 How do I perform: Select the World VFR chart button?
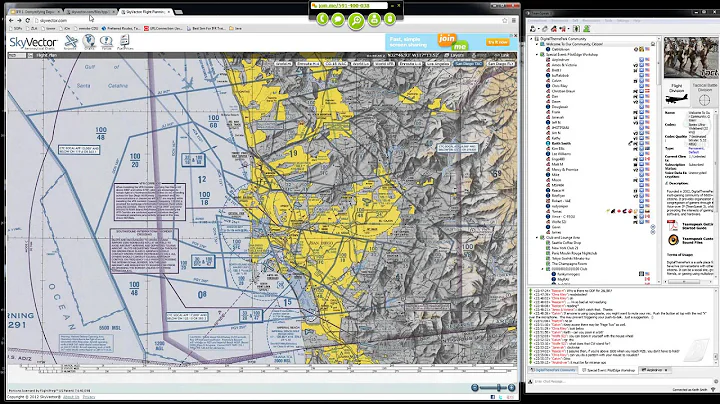[384, 63]
